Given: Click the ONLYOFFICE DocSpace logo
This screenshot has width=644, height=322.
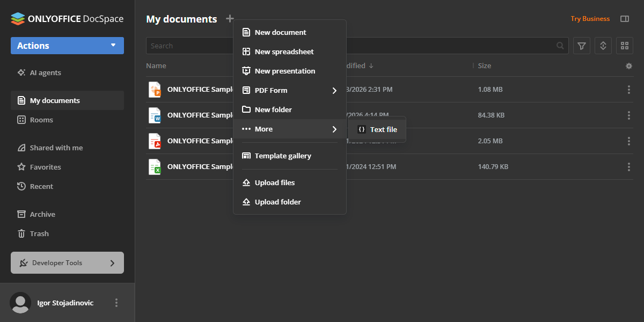Looking at the screenshot, I should pos(67,19).
